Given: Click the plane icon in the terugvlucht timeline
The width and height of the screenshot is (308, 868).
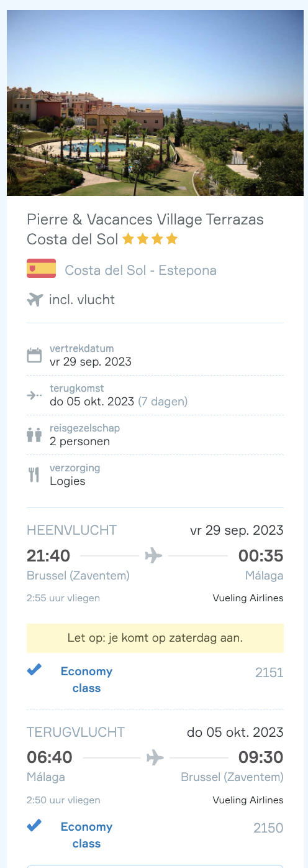Looking at the screenshot, I should [x=155, y=757].
